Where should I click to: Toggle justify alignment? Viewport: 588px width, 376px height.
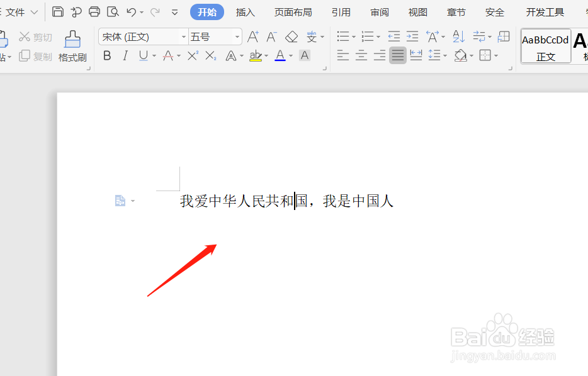coord(398,56)
